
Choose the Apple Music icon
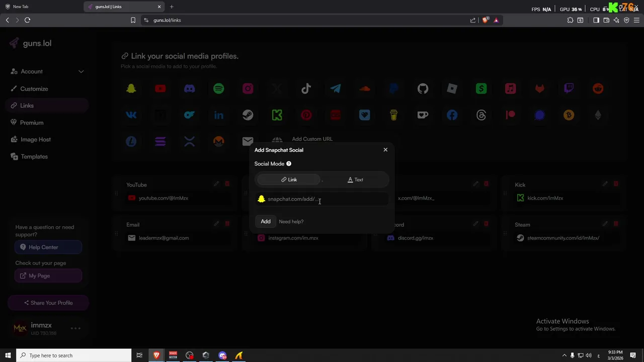(511, 88)
